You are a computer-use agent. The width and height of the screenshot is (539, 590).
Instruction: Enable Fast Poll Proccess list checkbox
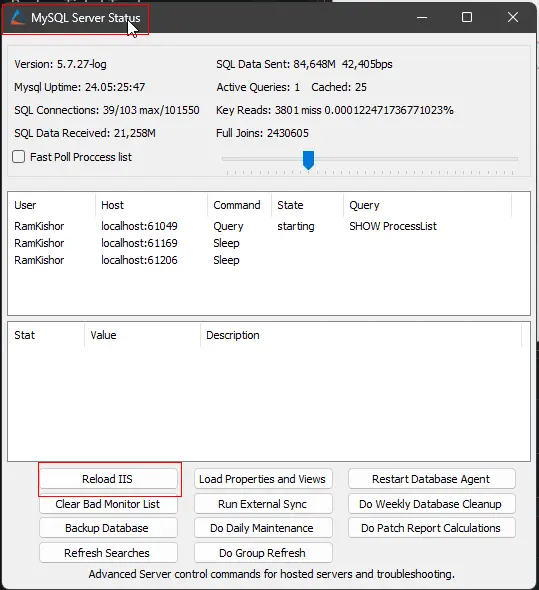[18, 157]
